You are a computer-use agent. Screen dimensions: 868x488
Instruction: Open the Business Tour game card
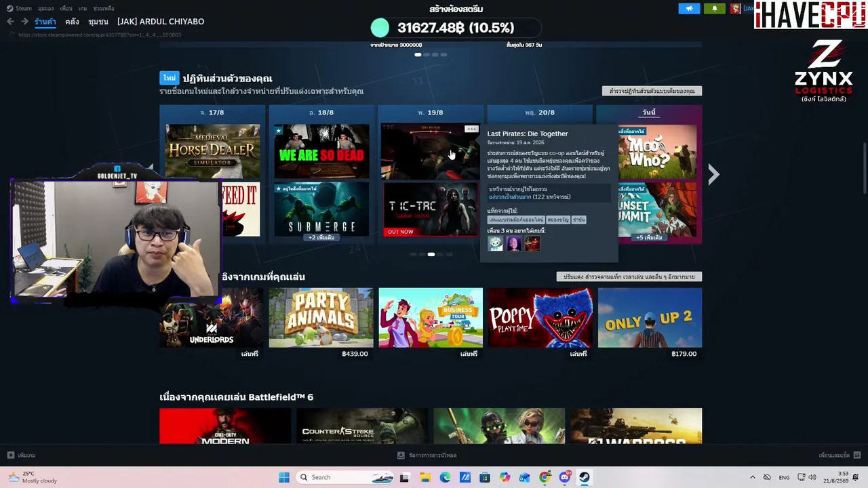click(431, 318)
